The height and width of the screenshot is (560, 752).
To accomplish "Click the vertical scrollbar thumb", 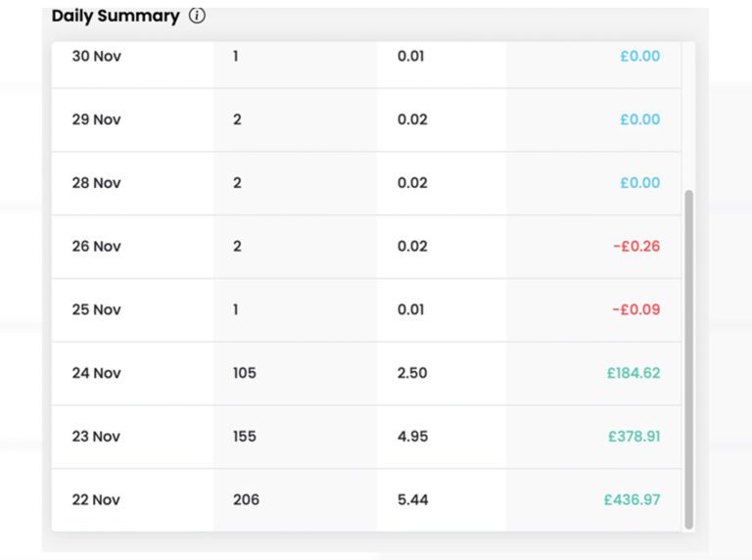I will point(688,358).
